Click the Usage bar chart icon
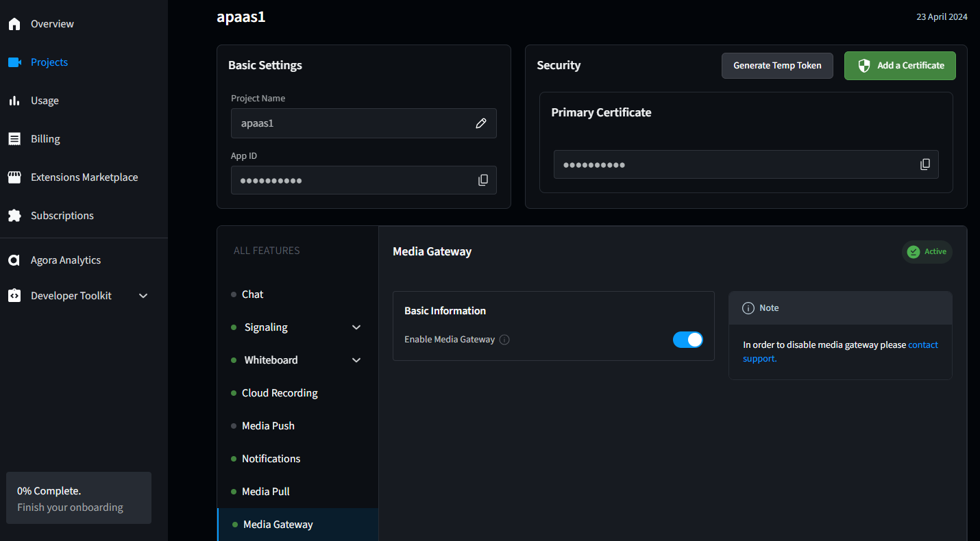 coord(14,101)
